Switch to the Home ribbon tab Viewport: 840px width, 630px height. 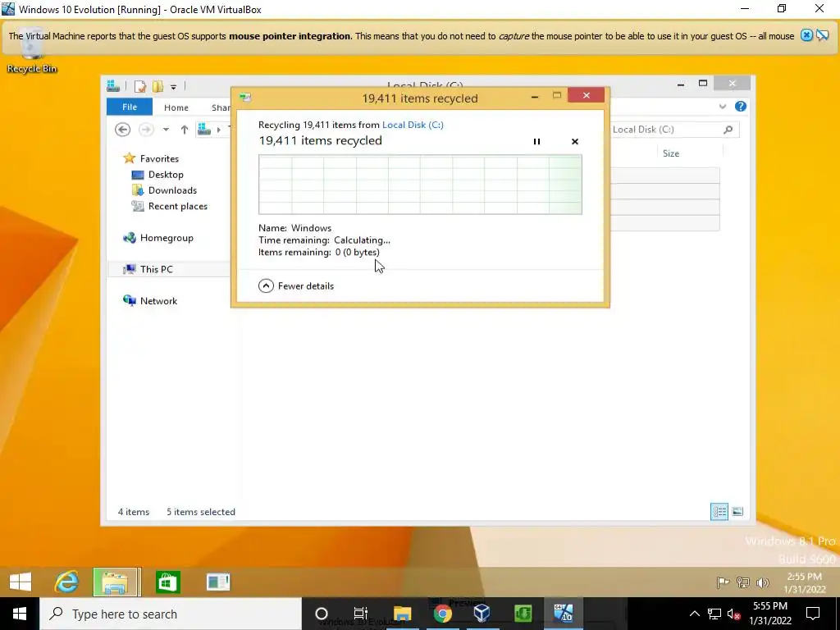click(x=176, y=107)
